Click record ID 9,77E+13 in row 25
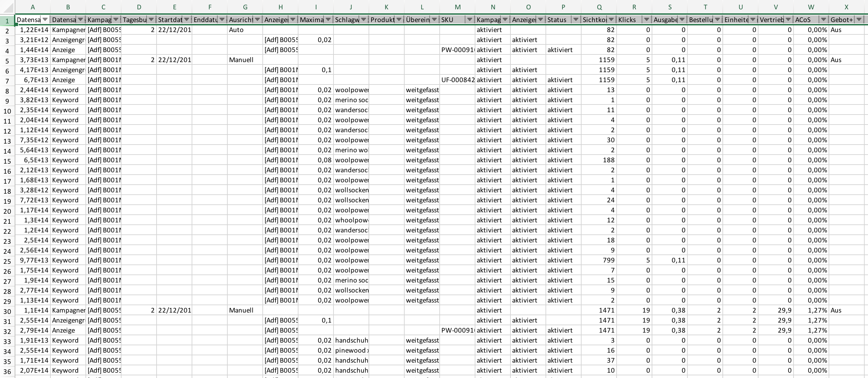Image resolution: width=868 pixels, height=378 pixels. [33, 260]
